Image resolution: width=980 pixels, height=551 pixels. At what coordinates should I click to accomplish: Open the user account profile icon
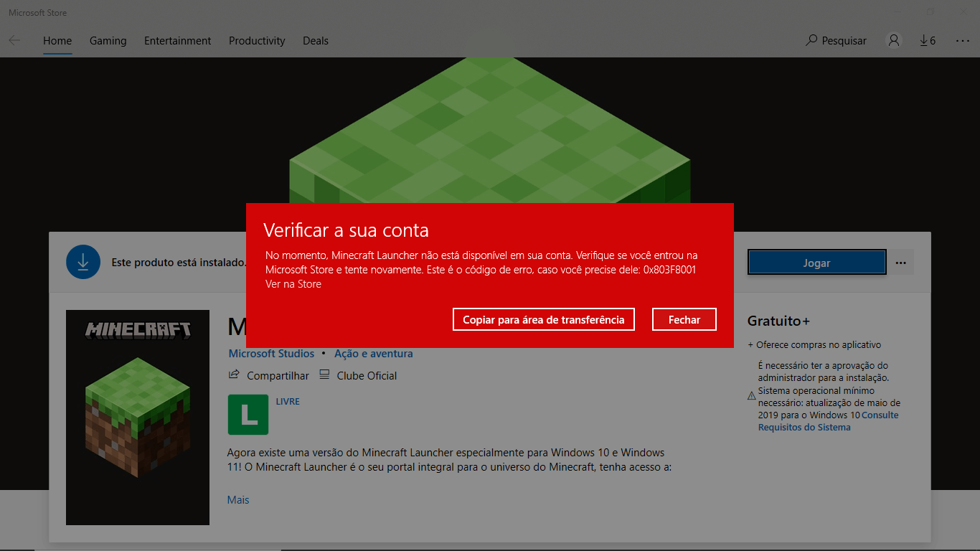894,41
